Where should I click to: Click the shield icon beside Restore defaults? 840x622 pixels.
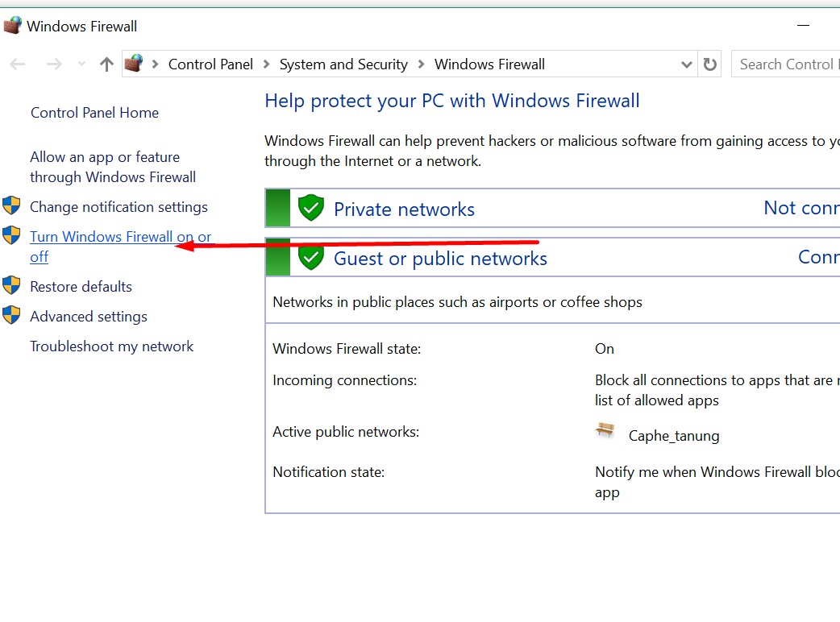click(11, 286)
